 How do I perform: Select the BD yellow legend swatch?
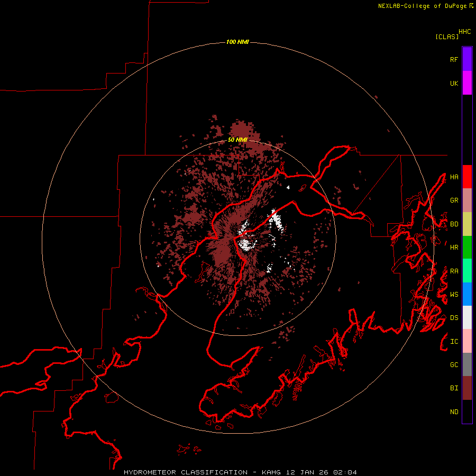coord(467,224)
